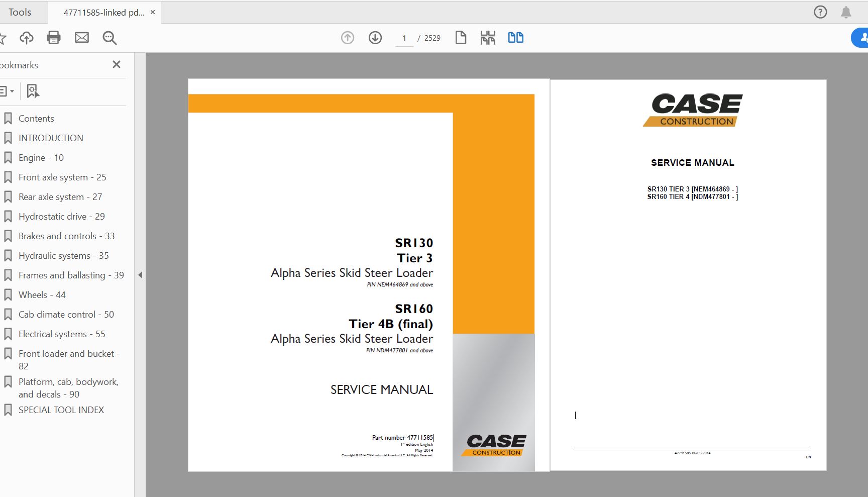Close the Bookmarks panel
Image resolution: width=868 pixels, height=497 pixels.
117,64
